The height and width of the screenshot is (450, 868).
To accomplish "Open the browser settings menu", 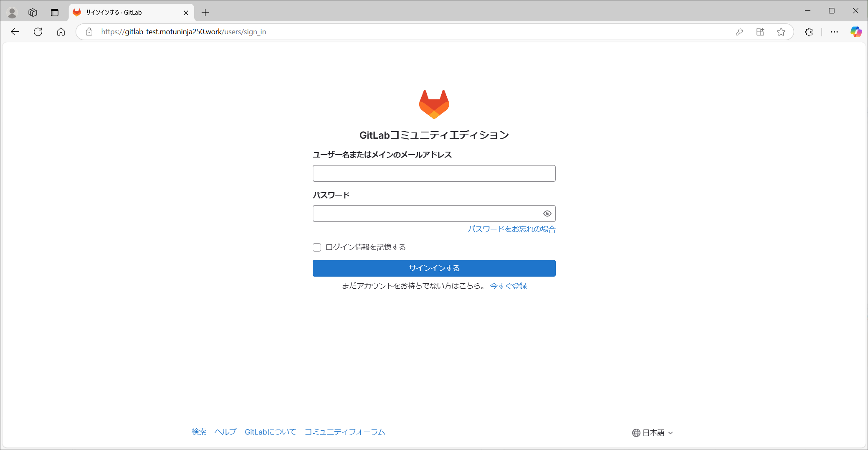I will 834,31.
